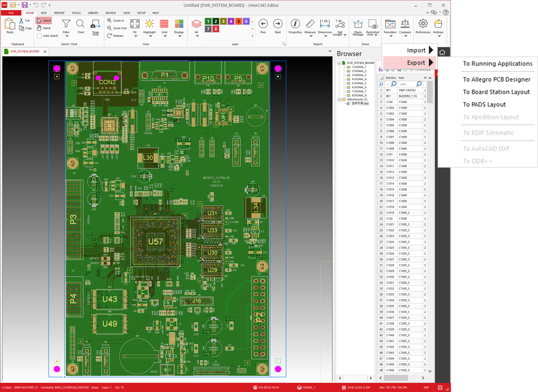Click the search icon in Part filter

point(419,84)
